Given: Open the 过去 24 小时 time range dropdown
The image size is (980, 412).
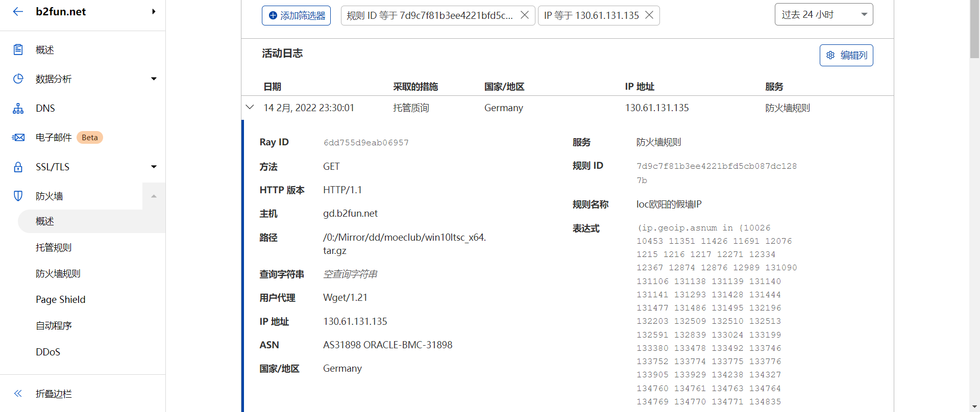Looking at the screenshot, I should pos(824,14).
